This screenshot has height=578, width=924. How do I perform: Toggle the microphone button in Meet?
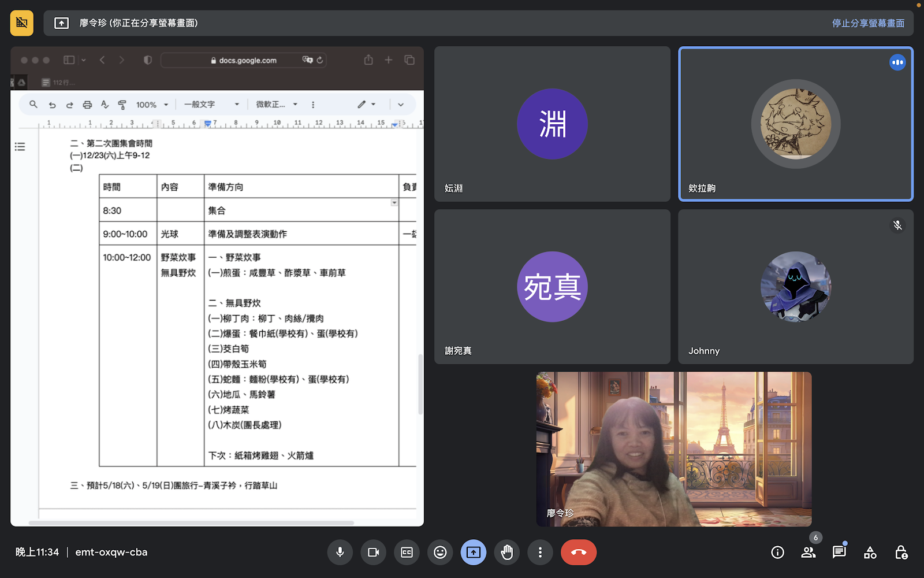click(x=340, y=553)
